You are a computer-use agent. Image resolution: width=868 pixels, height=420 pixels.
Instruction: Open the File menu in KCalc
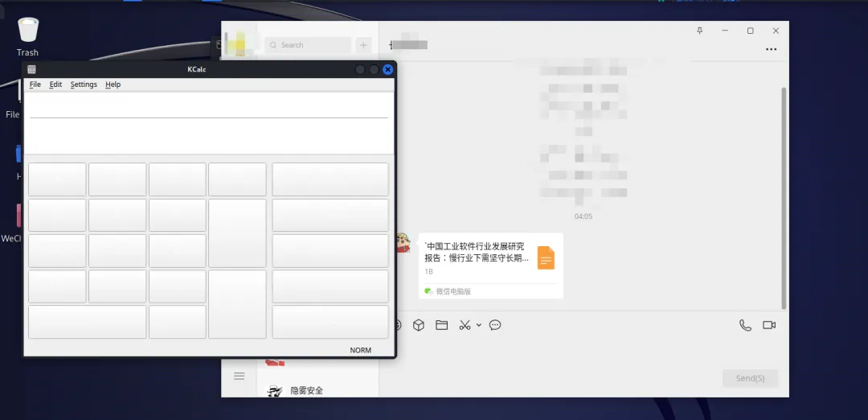point(35,84)
